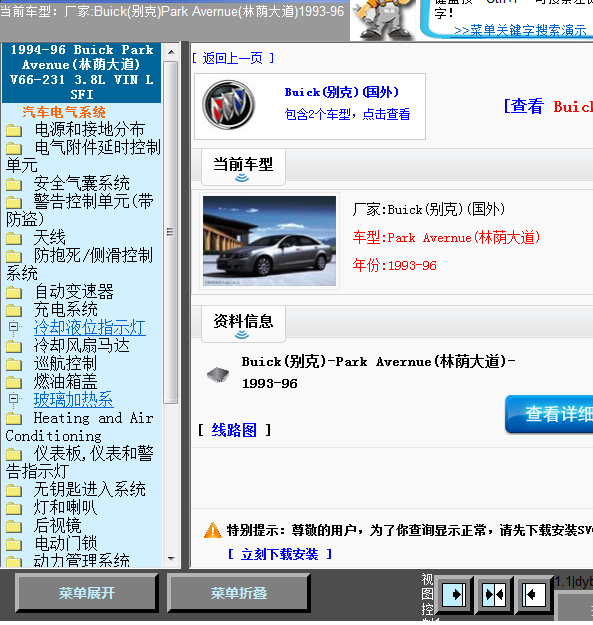Open folder icon next to 冷却风扇马达
Screen dimensions: 593x625
click(x=14, y=347)
